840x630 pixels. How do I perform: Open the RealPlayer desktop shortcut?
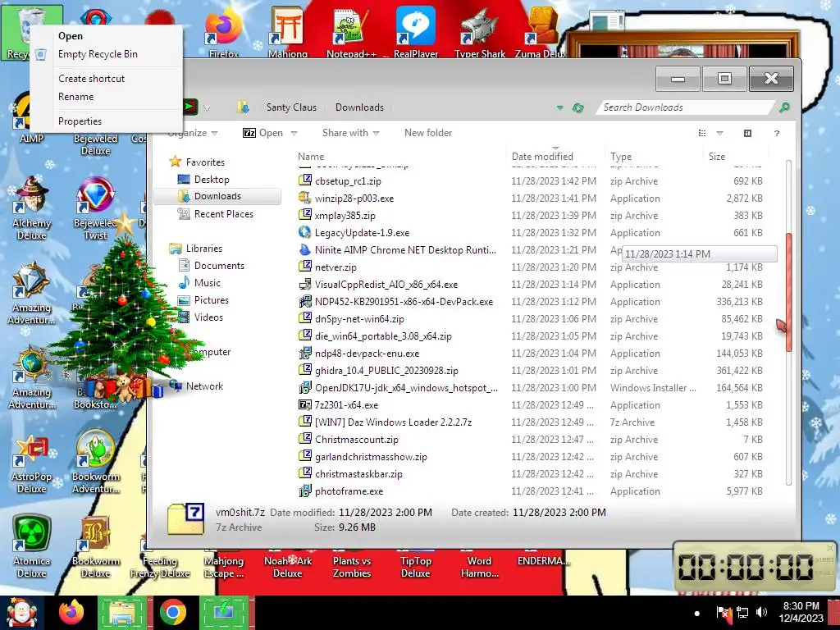[x=416, y=31]
